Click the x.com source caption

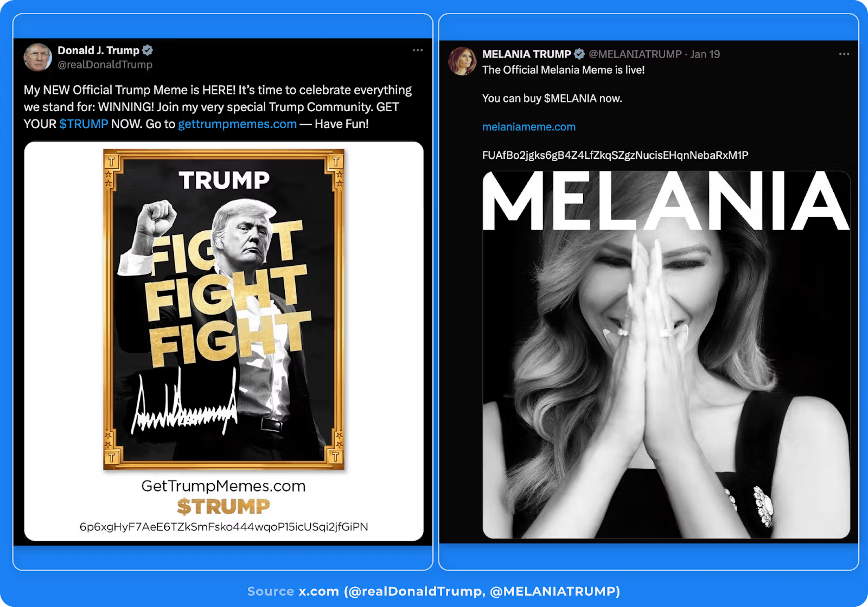(x=433, y=591)
